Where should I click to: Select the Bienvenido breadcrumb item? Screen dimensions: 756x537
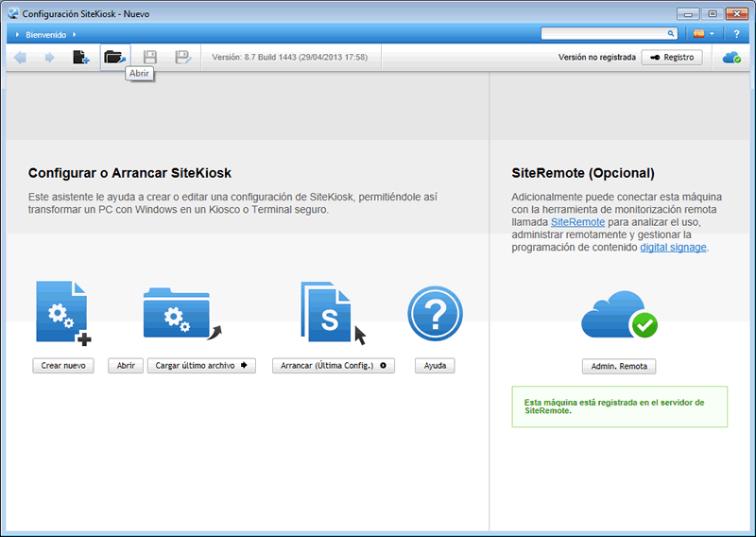tap(45, 34)
